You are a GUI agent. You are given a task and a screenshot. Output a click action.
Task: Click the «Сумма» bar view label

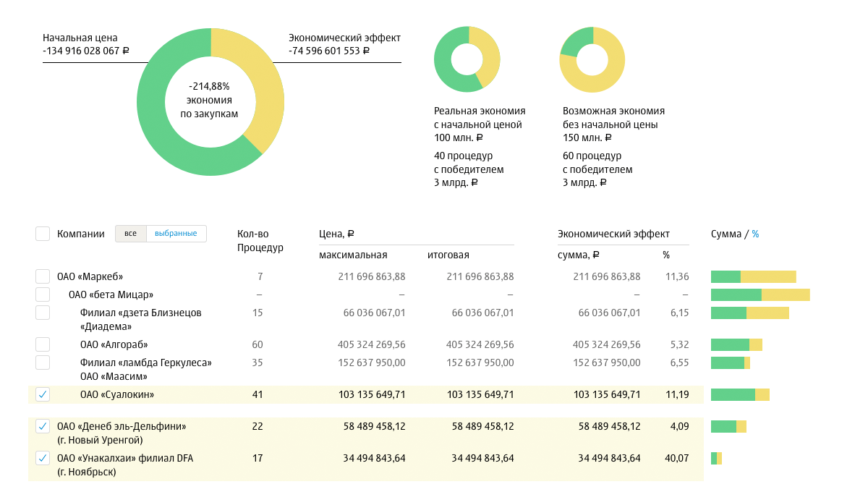(x=726, y=234)
